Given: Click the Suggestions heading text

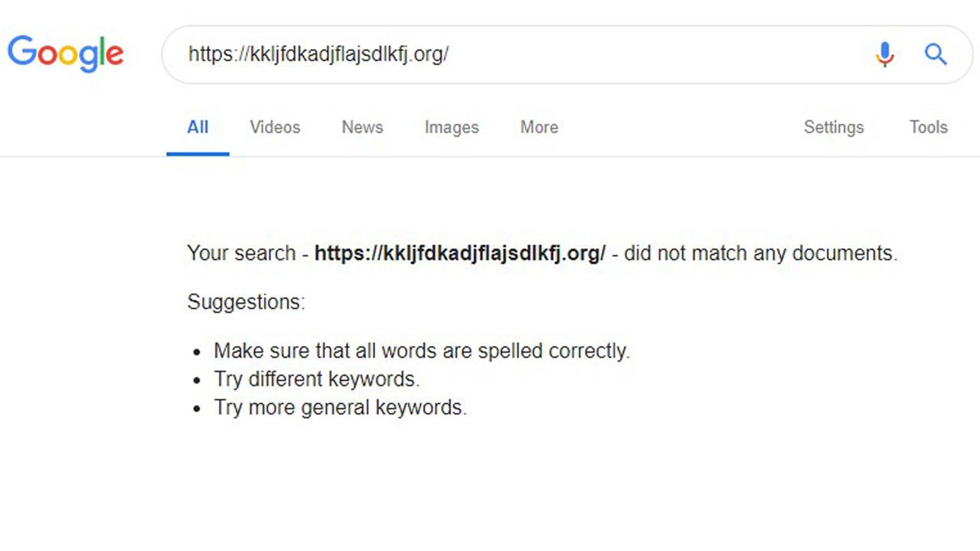Looking at the screenshot, I should click(x=246, y=302).
